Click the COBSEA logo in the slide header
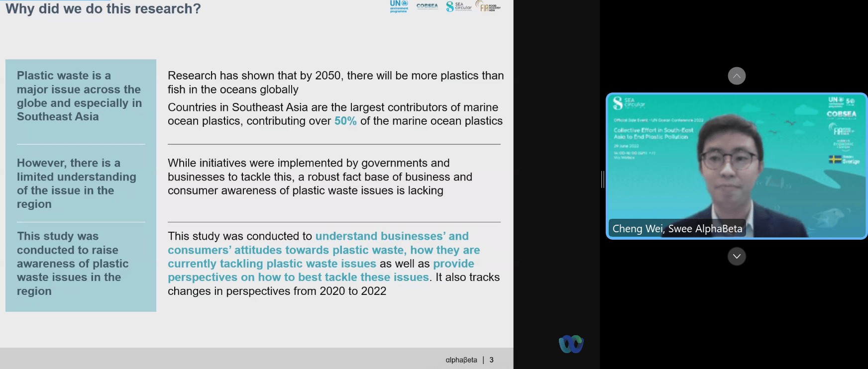This screenshot has width=868, height=369. [x=427, y=6]
